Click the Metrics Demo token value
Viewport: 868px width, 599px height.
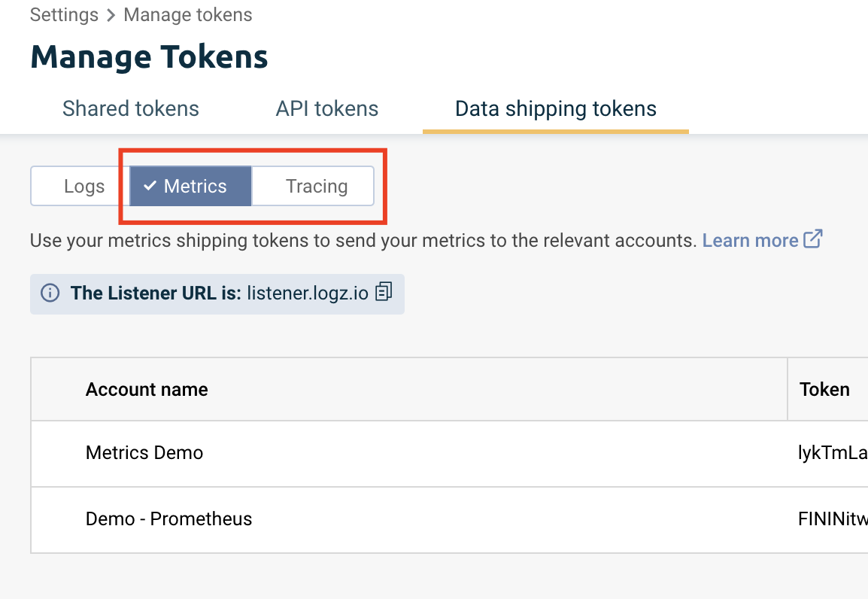[x=833, y=453]
